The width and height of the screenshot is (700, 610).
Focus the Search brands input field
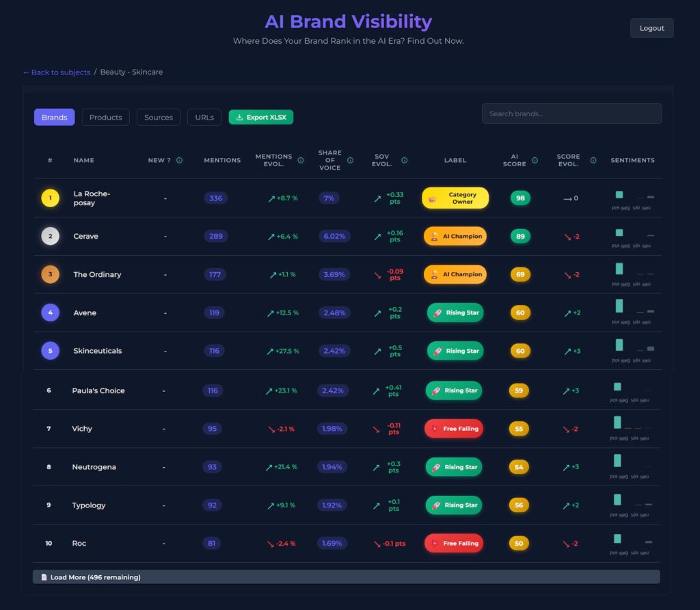[571, 114]
